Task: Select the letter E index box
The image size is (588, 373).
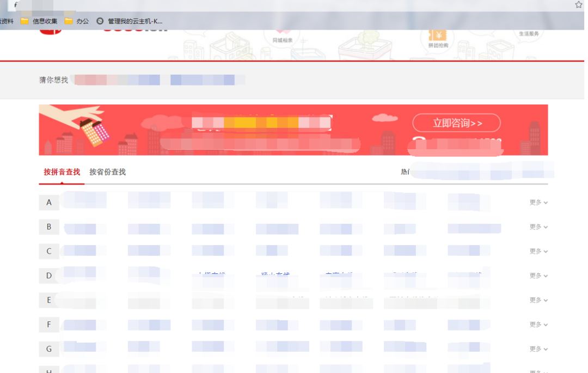Action: tap(49, 300)
